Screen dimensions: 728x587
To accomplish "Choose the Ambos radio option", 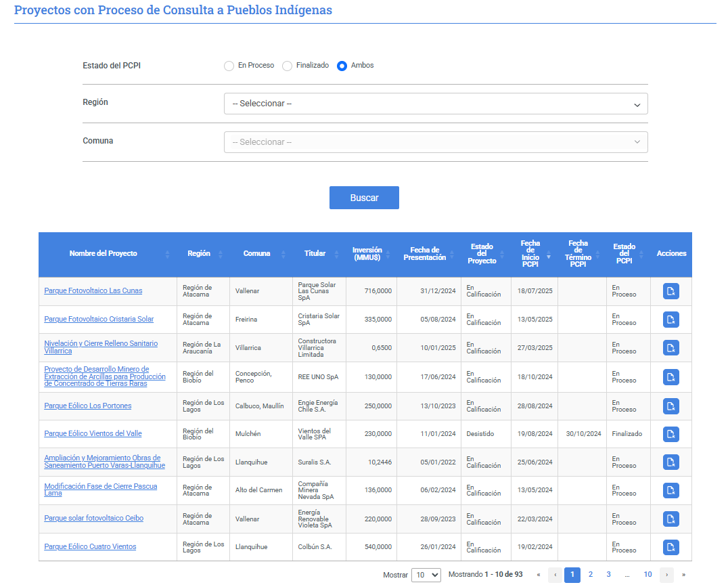I will click(x=342, y=66).
